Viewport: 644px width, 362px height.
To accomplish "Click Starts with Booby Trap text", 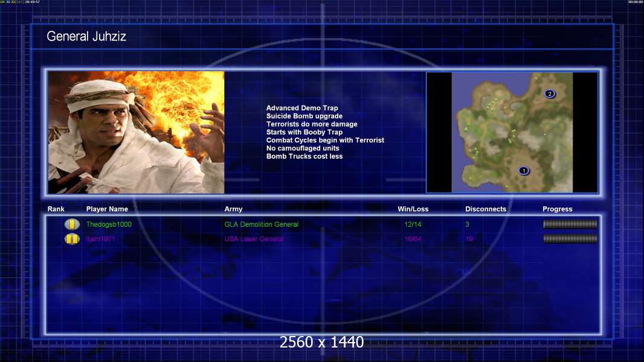I will click(x=304, y=132).
